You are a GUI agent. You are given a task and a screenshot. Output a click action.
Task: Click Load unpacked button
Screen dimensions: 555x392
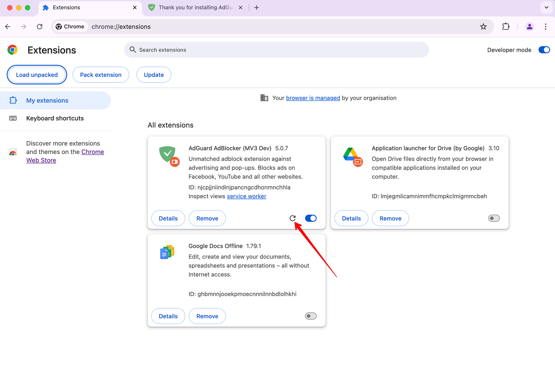(x=36, y=74)
